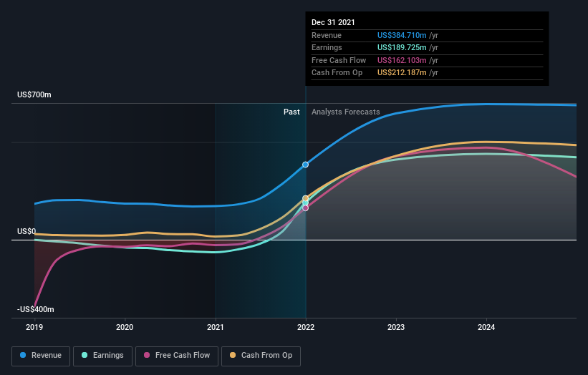Viewport: 588px width, 375px height.
Task: Click the 2024 x-axis label
Action: (486, 328)
